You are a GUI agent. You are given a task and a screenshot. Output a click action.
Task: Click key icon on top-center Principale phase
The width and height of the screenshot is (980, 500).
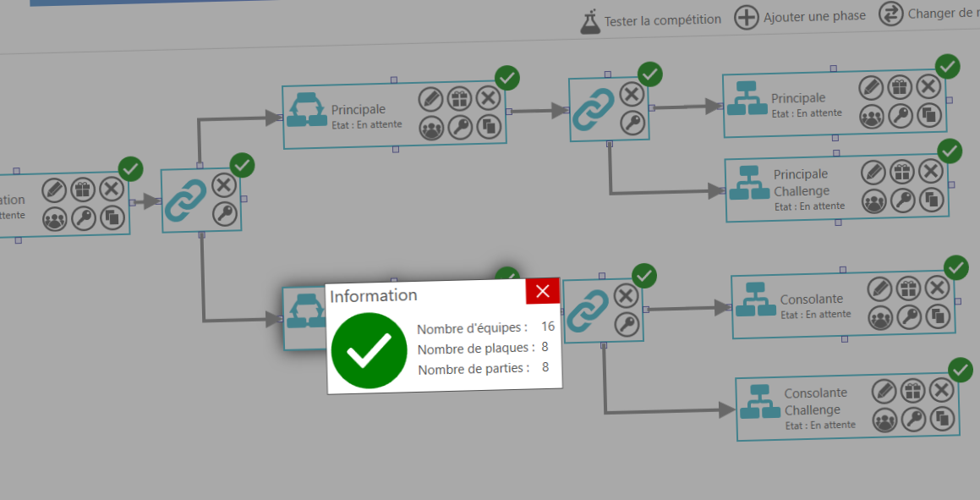point(460,128)
